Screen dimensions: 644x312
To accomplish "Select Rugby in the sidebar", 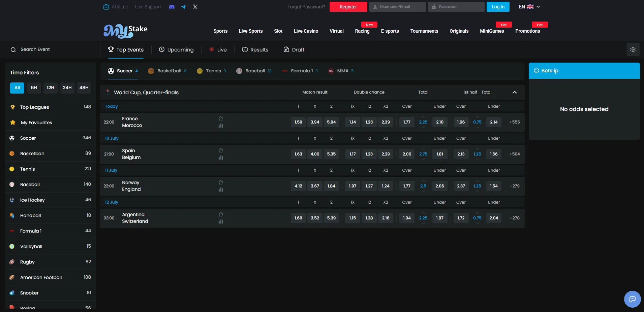I will (x=51, y=262).
